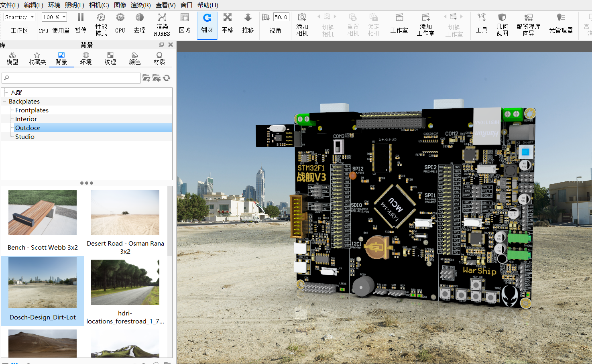Screen dimensions: 592x364
Task: Open the 查看(V) menu
Action: click(166, 5)
